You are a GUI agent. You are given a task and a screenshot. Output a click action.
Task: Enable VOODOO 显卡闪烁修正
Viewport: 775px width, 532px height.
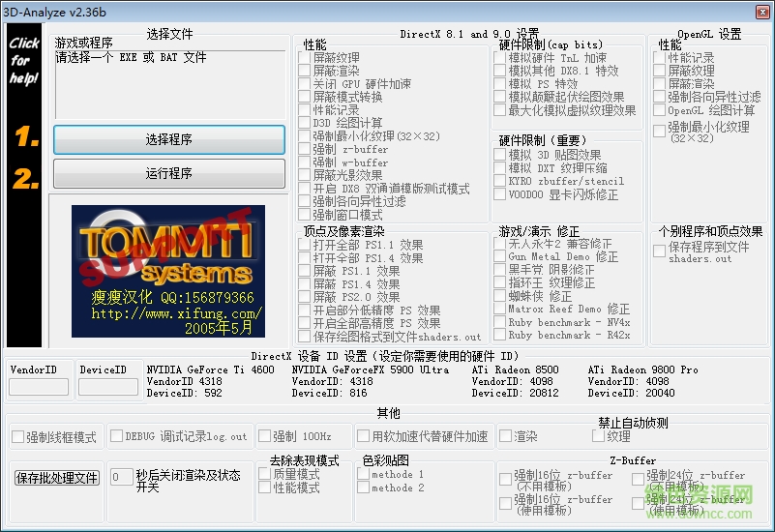(499, 194)
